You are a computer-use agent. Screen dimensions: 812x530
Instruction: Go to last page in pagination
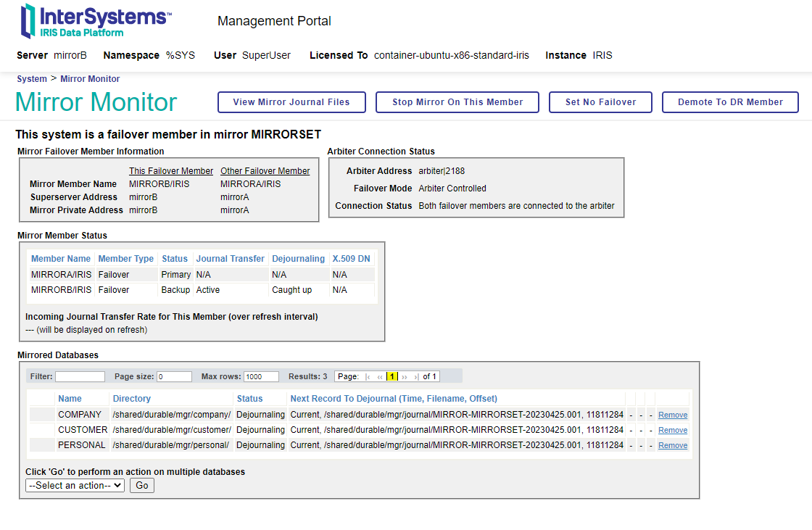[416, 377]
